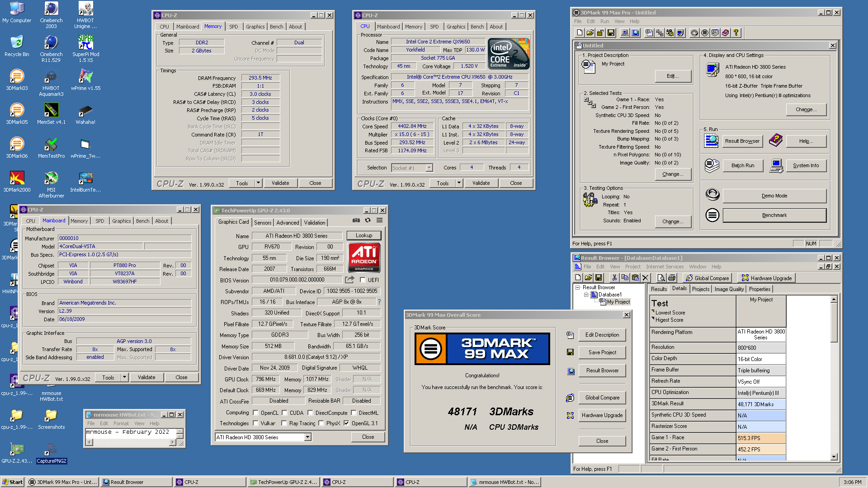The width and height of the screenshot is (868, 488).
Task: Select the MemSet v4.1 desktop icon
Action: (x=51, y=113)
